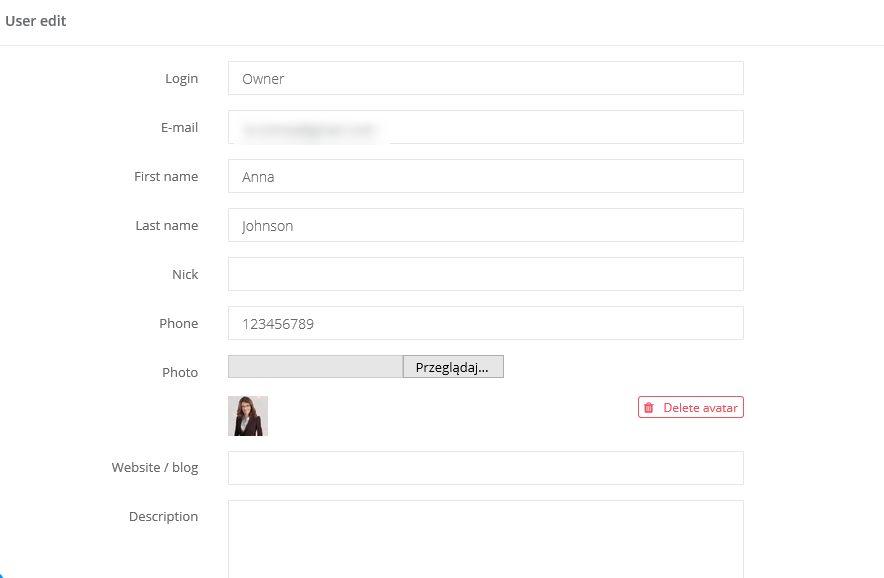Click inside the Description text area

click(485, 538)
